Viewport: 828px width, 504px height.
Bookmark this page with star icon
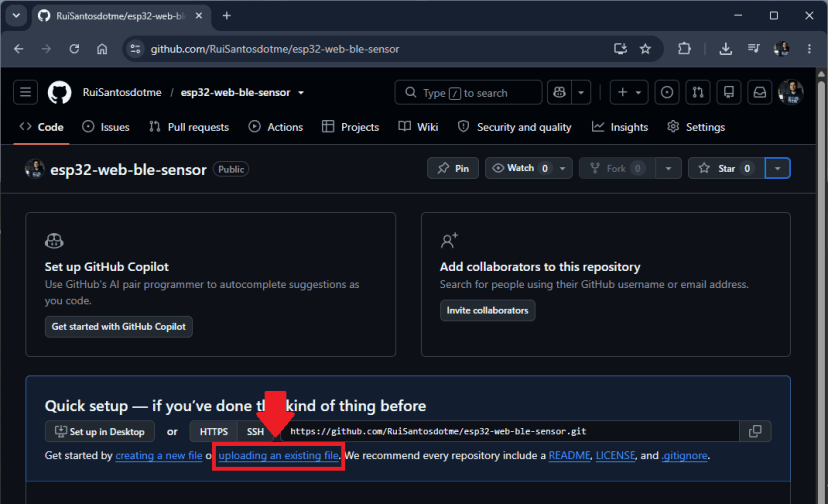click(645, 49)
